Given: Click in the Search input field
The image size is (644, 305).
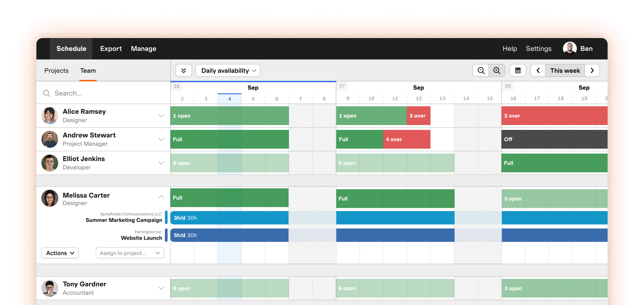Looking at the screenshot, I should pyautogui.click(x=106, y=93).
